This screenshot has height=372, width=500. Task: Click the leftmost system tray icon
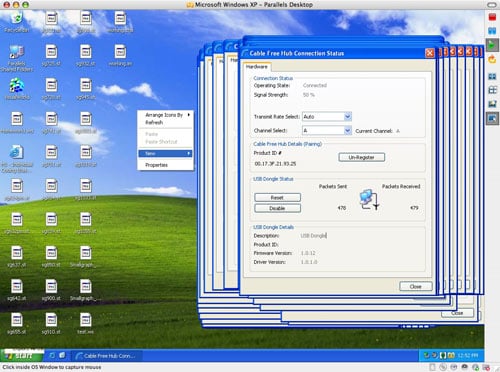click(426, 356)
